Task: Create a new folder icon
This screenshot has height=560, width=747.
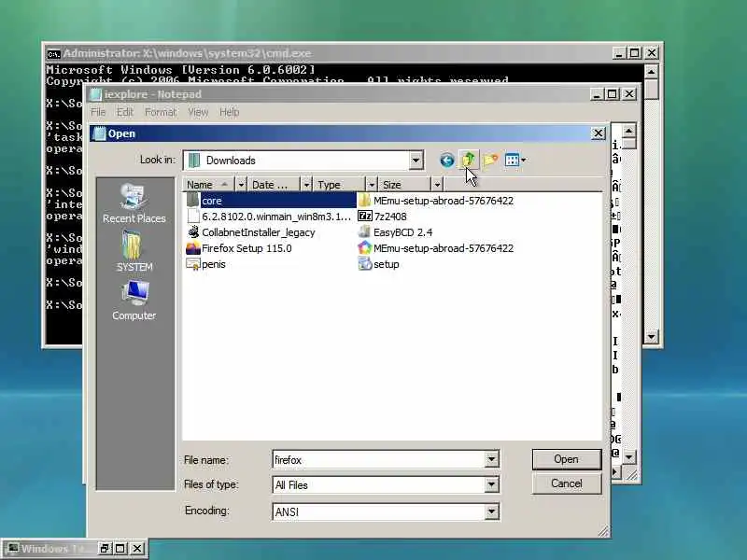Action: [490, 160]
